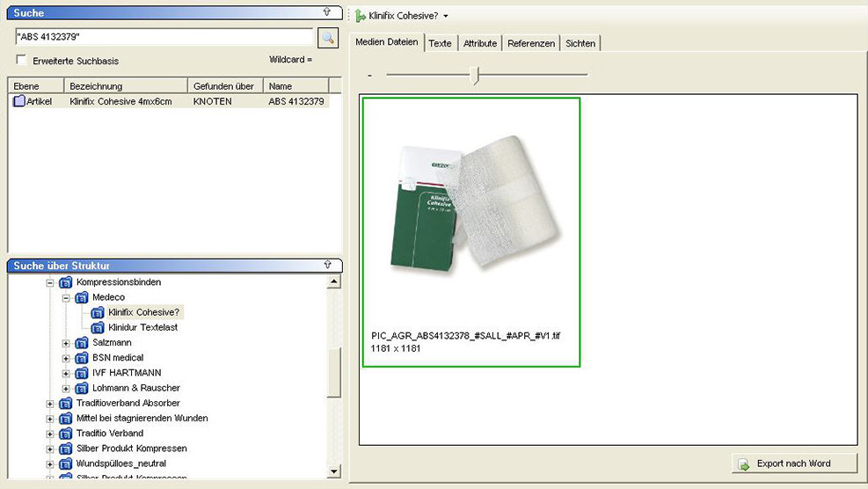Click the Klinifix Cohesive? tree node icon
The width and height of the screenshot is (868, 489).
click(98, 312)
